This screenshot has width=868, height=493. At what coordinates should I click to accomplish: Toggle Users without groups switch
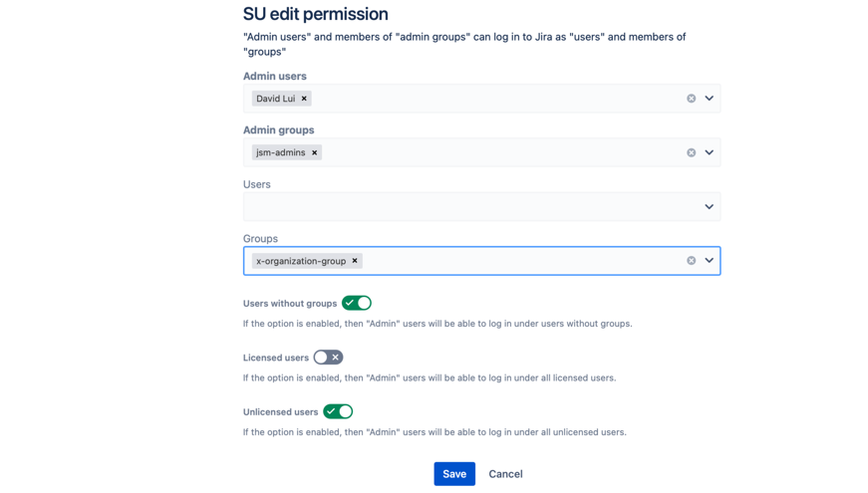357,303
